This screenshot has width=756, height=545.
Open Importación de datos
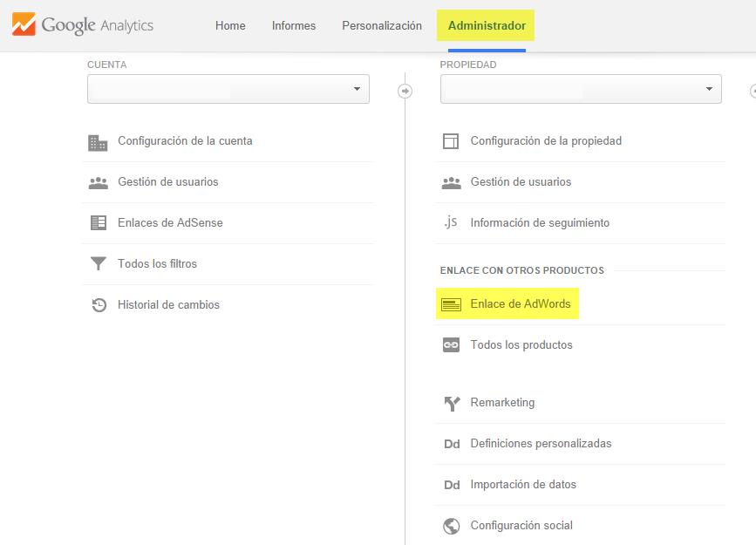coord(523,485)
